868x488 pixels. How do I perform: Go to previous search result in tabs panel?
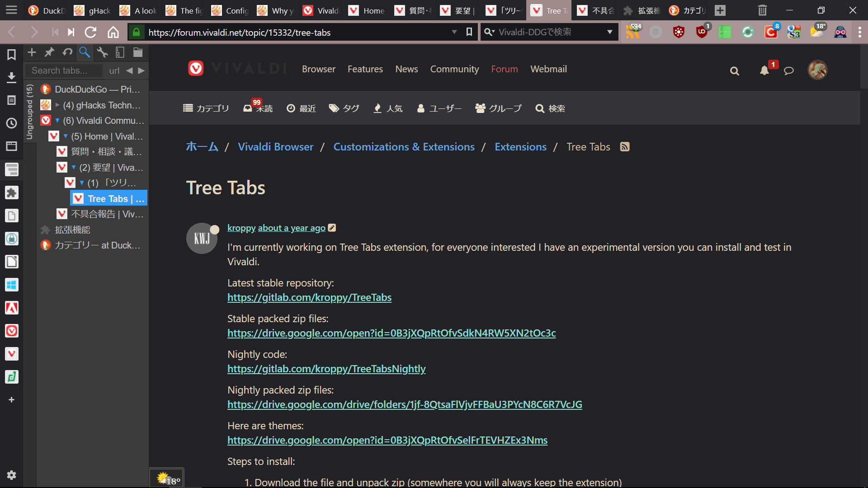tap(129, 70)
